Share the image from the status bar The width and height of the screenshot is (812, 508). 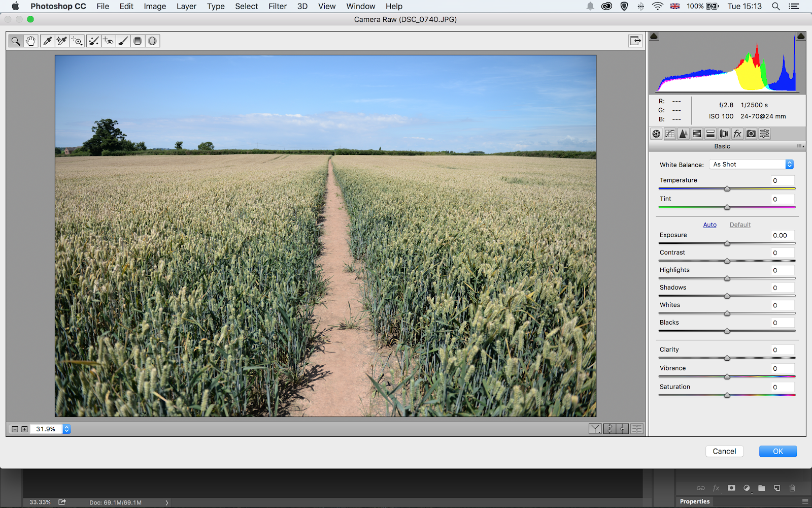[x=62, y=502]
